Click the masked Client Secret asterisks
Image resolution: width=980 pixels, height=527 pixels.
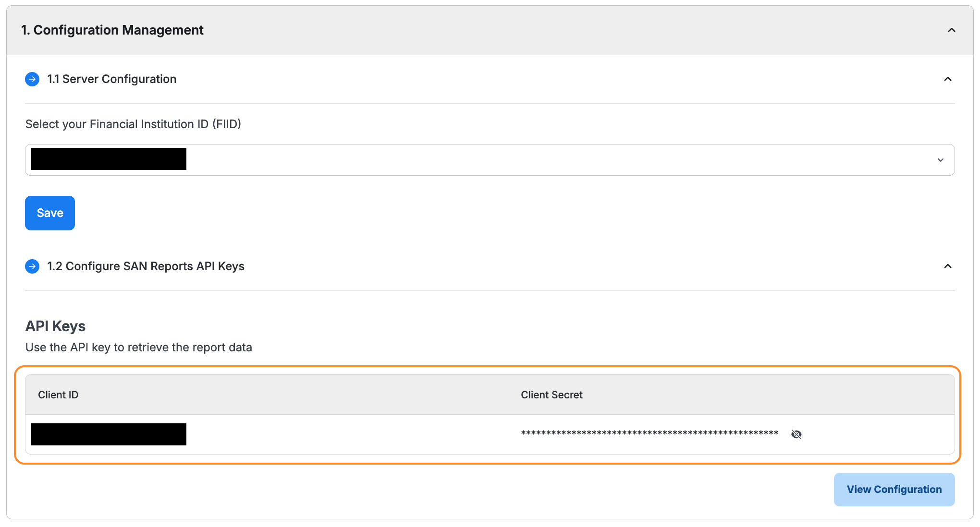pos(649,433)
